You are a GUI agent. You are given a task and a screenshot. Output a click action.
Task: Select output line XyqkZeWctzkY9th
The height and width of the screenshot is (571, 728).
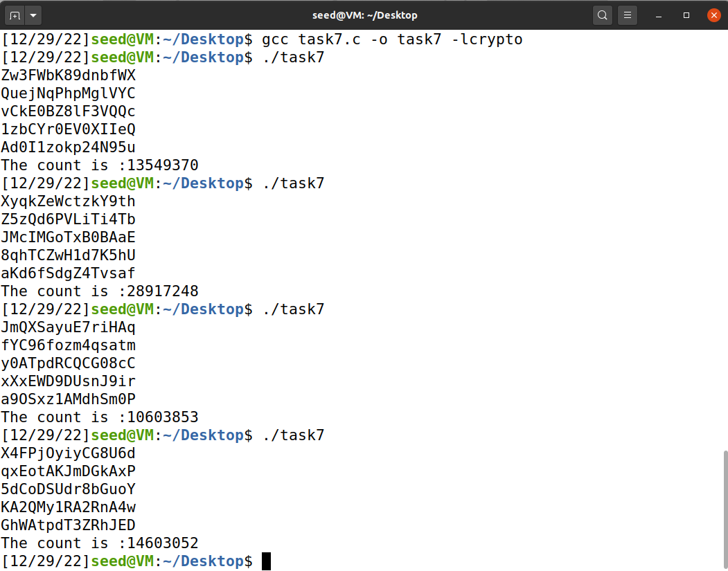(x=69, y=201)
